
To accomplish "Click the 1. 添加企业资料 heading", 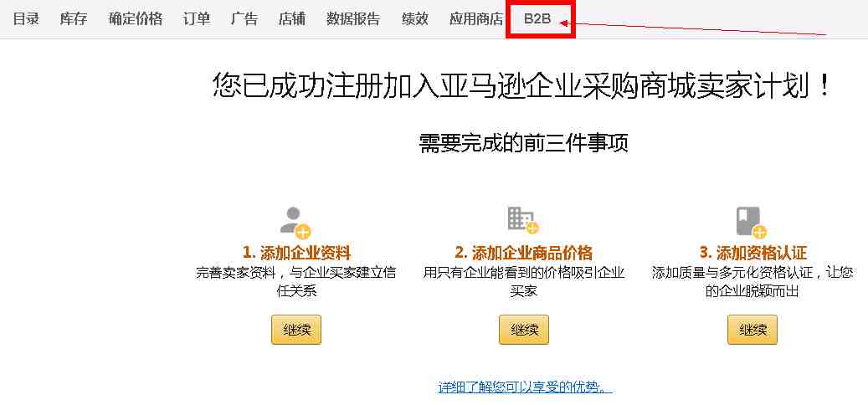I will click(296, 254).
